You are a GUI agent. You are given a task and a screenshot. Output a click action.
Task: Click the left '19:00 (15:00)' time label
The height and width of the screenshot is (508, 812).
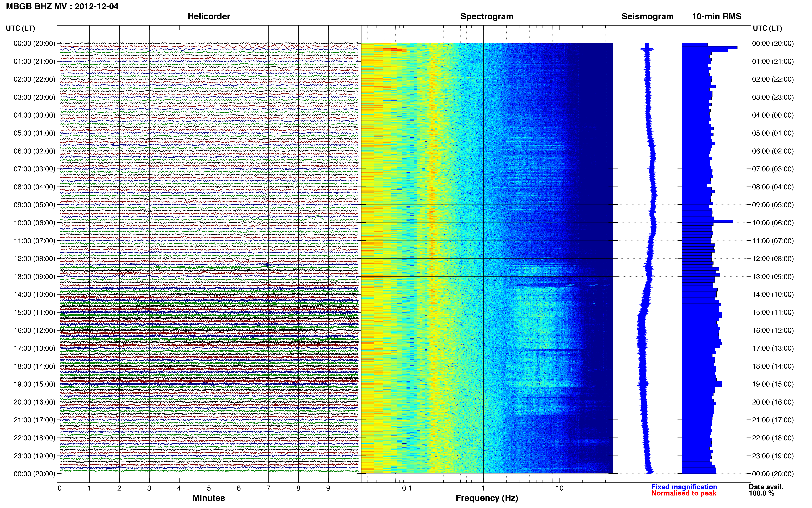click(x=34, y=384)
